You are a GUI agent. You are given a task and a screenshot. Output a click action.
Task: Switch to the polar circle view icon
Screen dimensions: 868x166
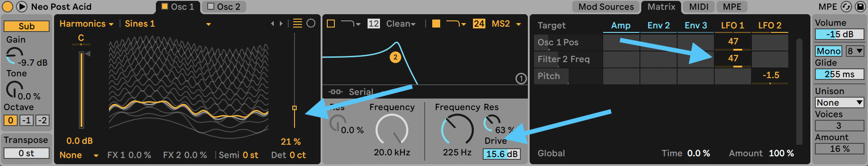(x=311, y=23)
